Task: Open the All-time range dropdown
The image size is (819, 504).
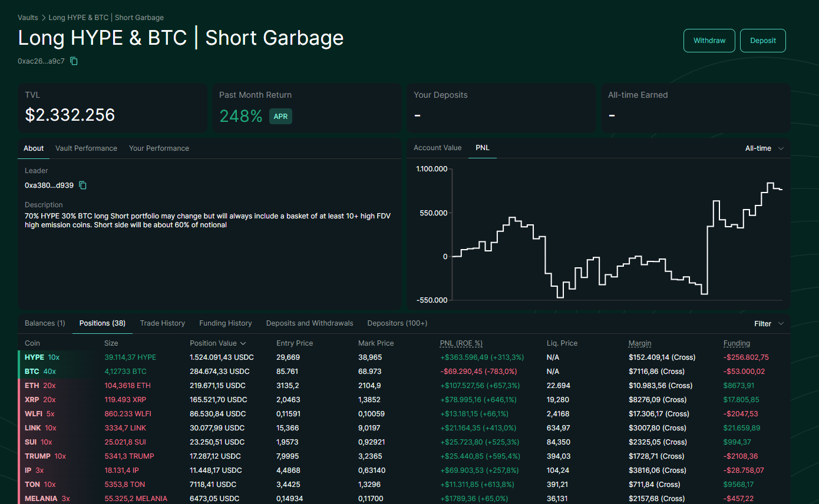Action: [x=764, y=148]
